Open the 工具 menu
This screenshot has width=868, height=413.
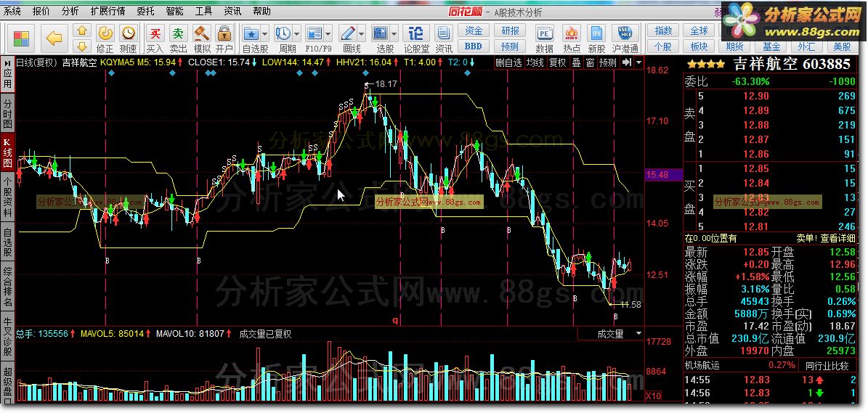(203, 11)
